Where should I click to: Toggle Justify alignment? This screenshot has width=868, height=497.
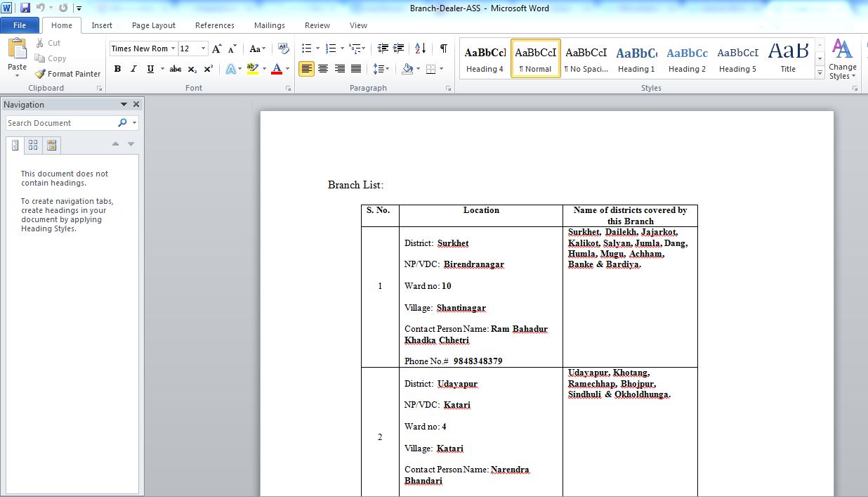[x=356, y=69]
